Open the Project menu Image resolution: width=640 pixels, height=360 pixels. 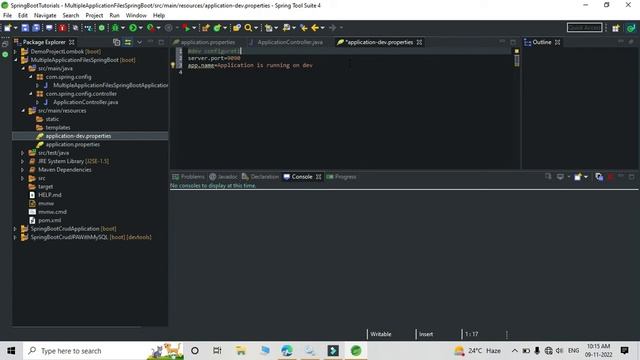click(94, 15)
